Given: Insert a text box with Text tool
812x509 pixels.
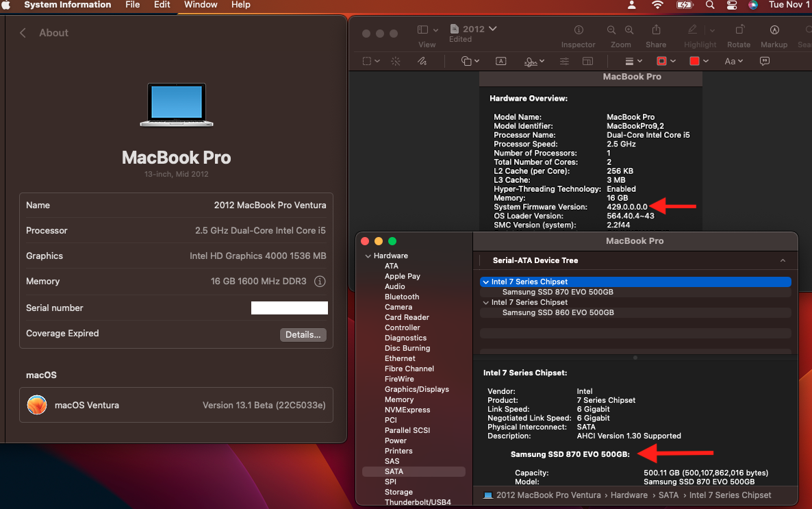Looking at the screenshot, I should tap(501, 61).
